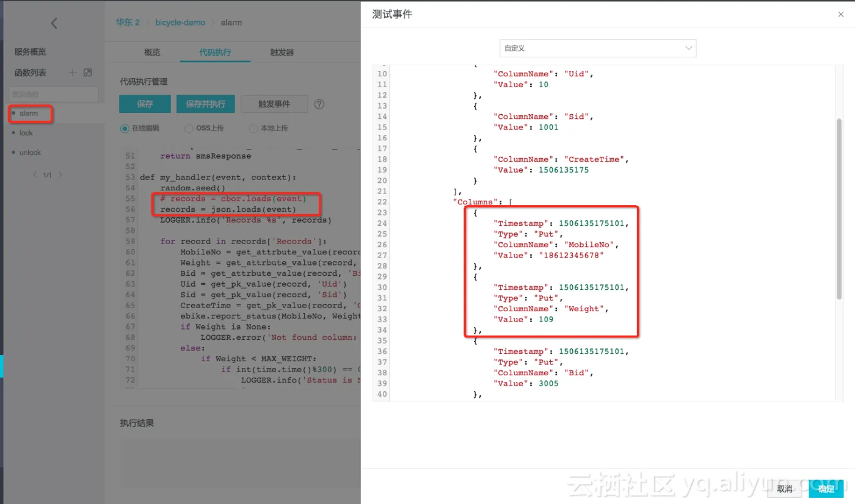Select the alarm function in the list

pos(29,113)
